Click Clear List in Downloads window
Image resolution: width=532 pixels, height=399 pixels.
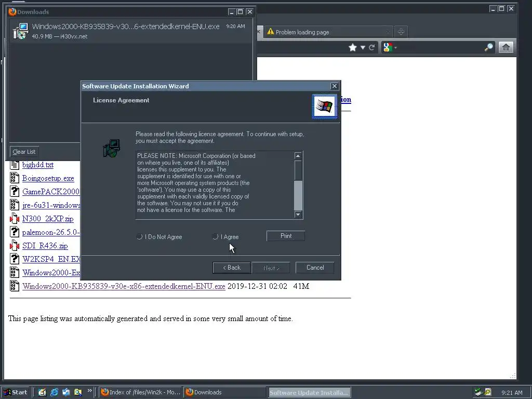(24, 152)
